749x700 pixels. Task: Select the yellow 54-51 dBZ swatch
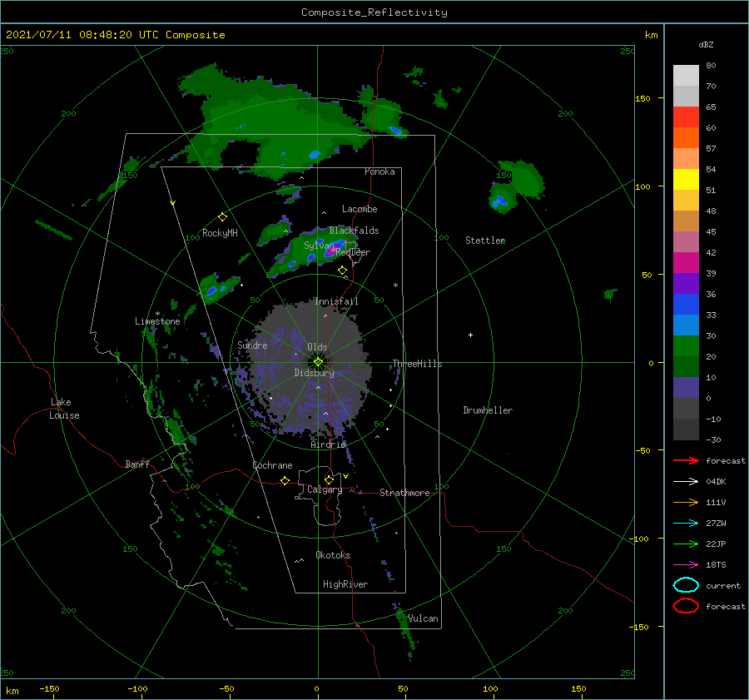686,180
